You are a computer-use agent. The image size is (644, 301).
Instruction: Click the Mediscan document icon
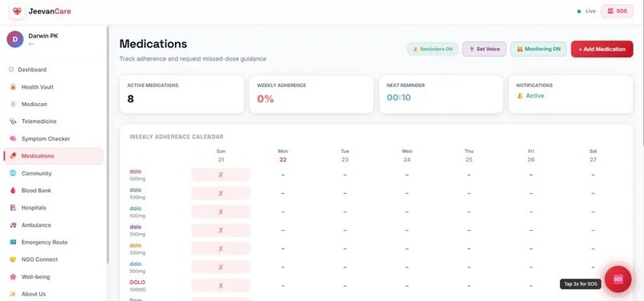[x=13, y=105]
